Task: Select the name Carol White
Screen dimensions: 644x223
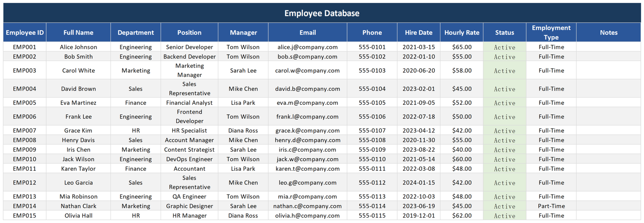Action: tap(78, 70)
